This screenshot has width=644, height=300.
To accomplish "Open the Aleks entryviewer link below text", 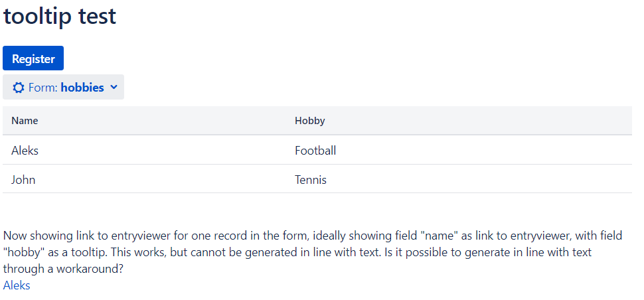I will [x=17, y=285].
